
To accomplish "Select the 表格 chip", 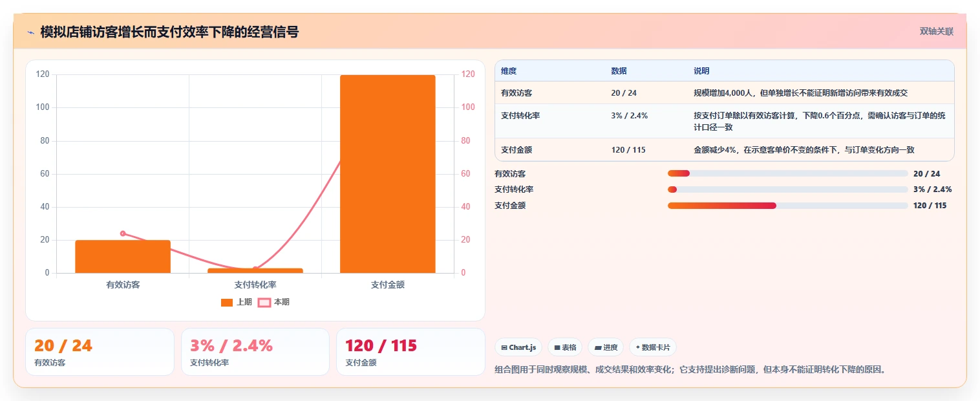I will click(x=565, y=347).
